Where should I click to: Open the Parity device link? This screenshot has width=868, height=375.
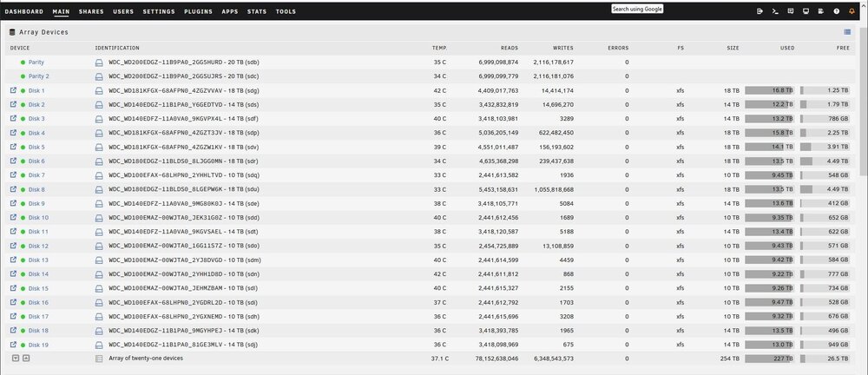point(36,62)
